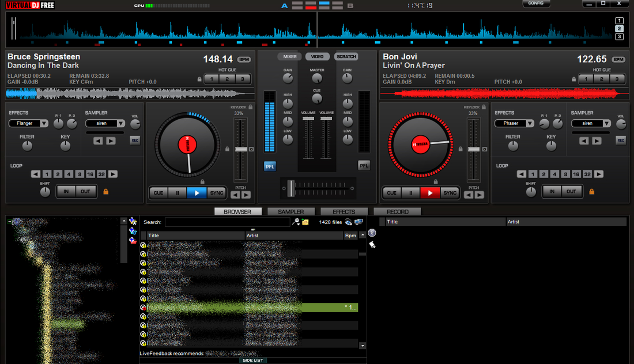Open the eye view-options icon beside file count

[349, 222]
